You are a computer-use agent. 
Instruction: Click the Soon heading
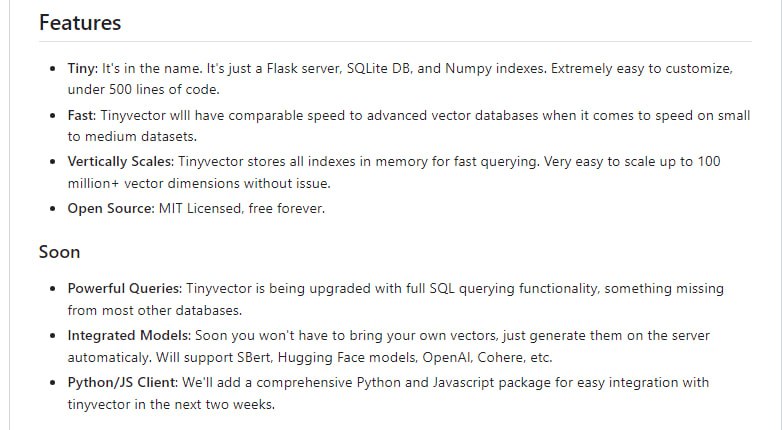click(59, 251)
